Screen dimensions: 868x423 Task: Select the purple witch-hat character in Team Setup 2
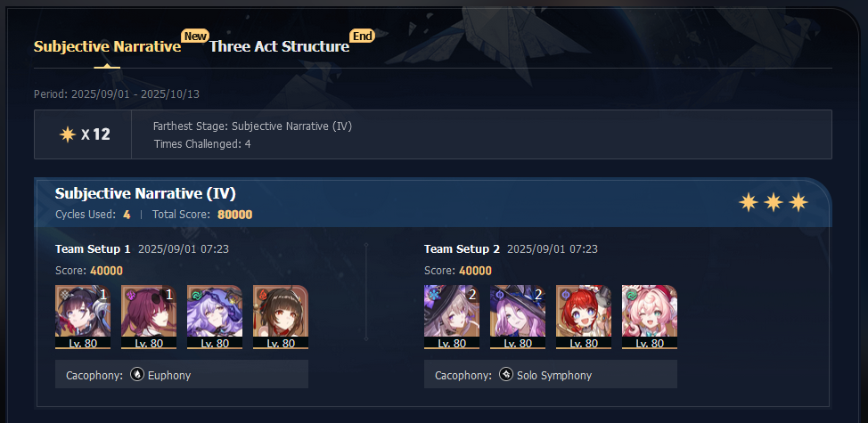518,317
